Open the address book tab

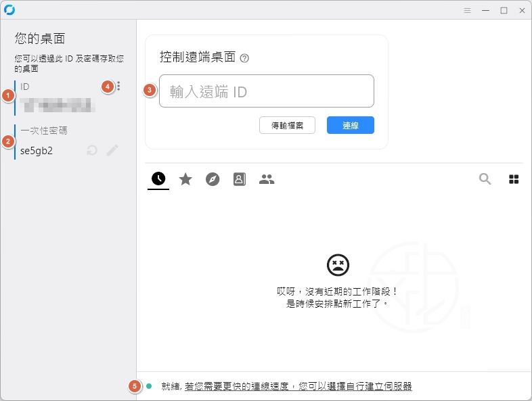click(x=240, y=179)
